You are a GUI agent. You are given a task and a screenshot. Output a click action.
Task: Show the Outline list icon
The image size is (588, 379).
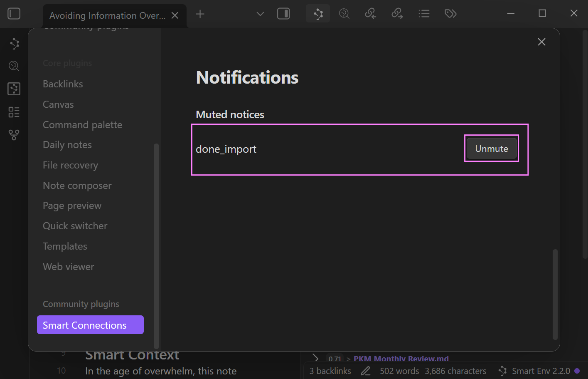point(424,14)
